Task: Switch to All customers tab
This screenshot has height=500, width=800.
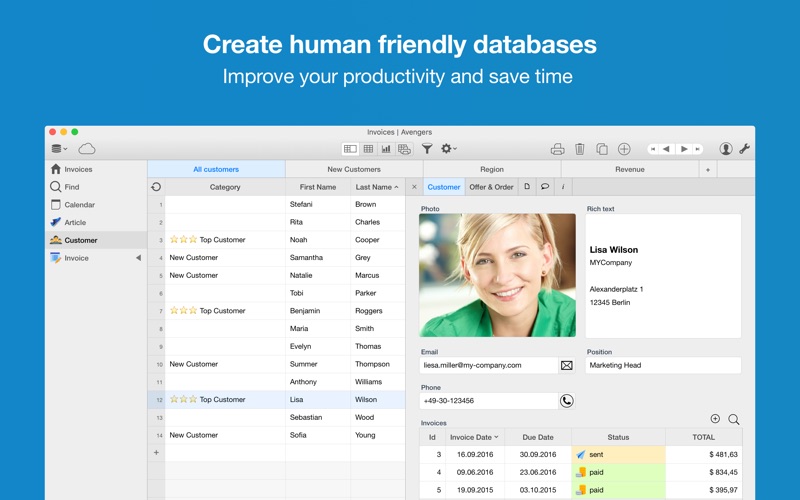Action: coord(216,169)
